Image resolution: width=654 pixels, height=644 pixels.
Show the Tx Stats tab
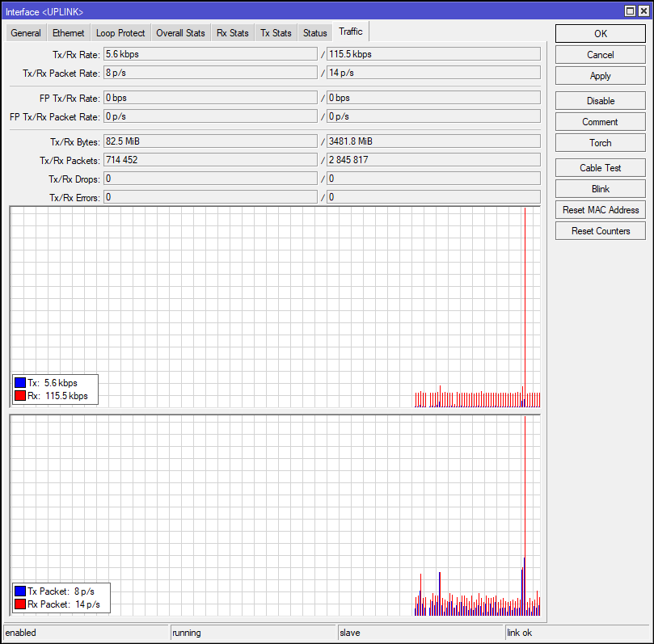coord(276,33)
